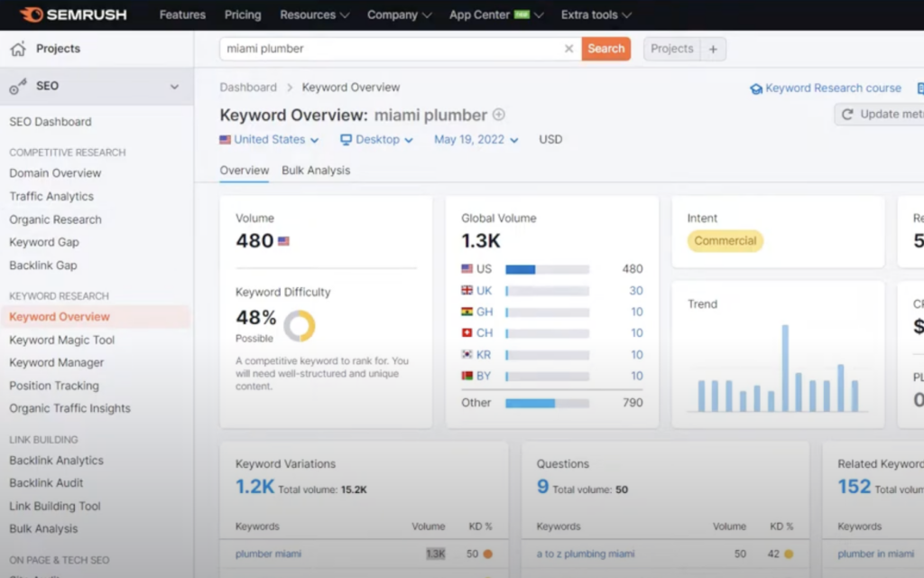The width and height of the screenshot is (924, 578).
Task: Click the orange KD dot for plumber miami
Action: click(x=488, y=554)
